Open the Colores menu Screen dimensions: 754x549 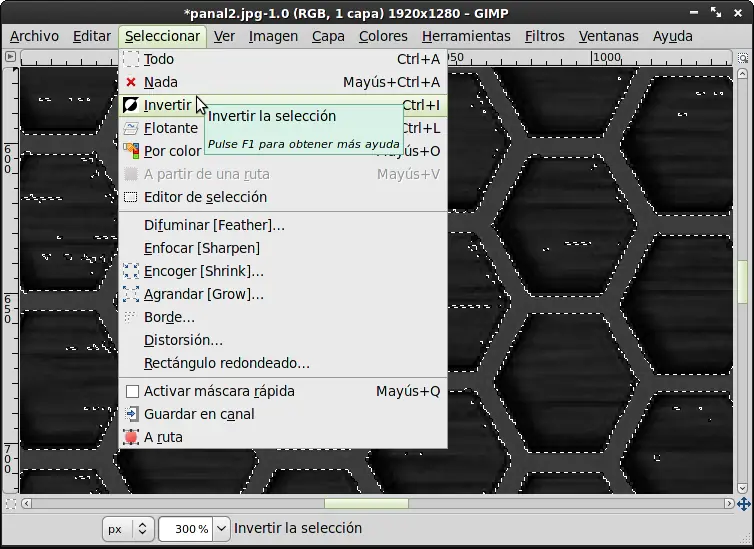[383, 37]
